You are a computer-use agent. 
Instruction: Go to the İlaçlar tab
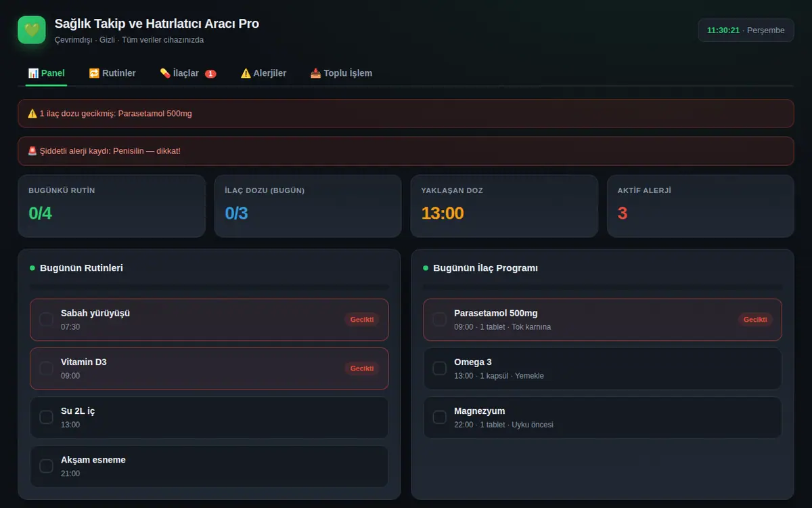pos(188,73)
